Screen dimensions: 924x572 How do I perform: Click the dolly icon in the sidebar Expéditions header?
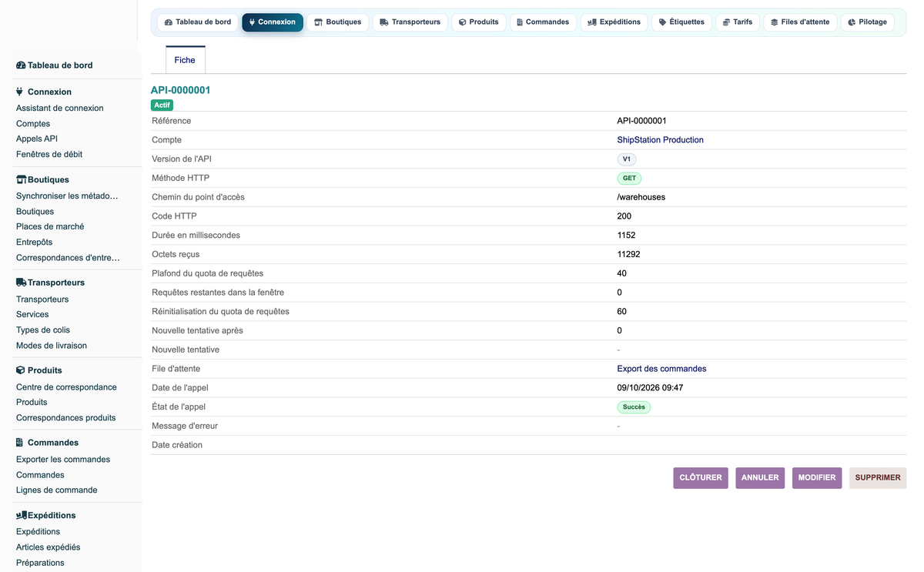coord(22,515)
